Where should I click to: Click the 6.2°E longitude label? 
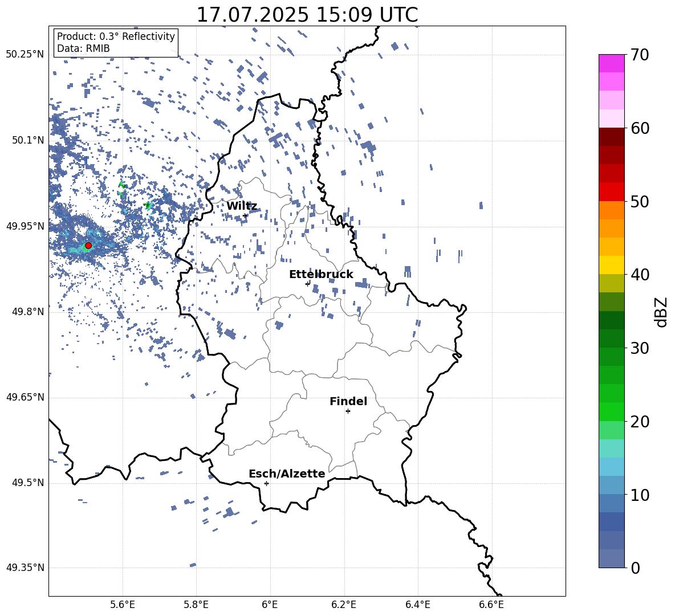click(x=344, y=605)
